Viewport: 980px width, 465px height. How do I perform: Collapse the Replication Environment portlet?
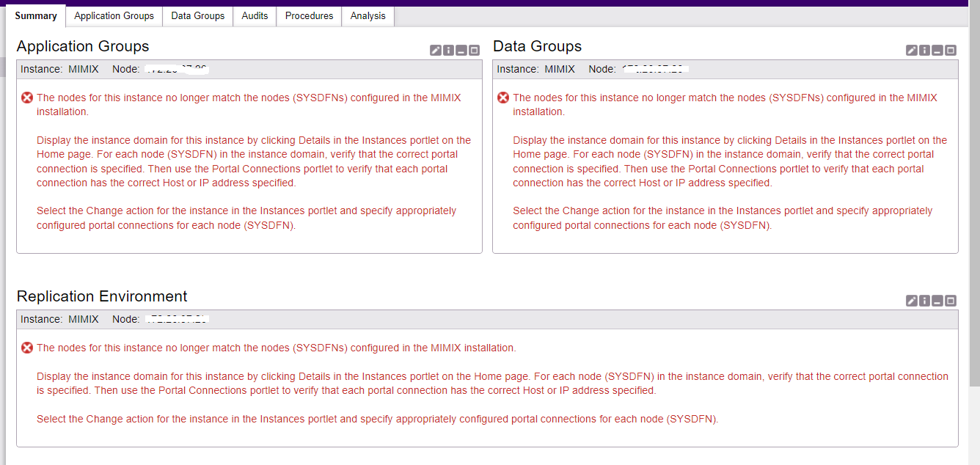(x=937, y=301)
